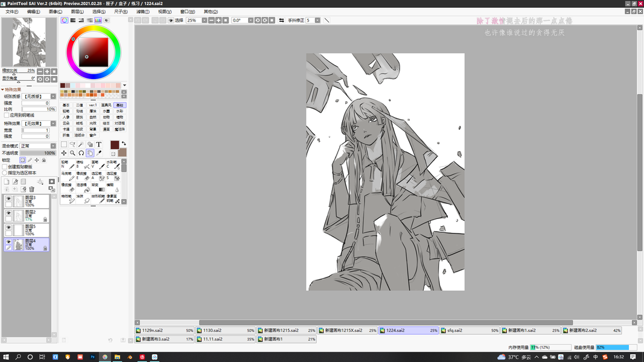The width and height of the screenshot is (644, 362).
Task: Select the Eyedropper tool
Action: point(98,153)
